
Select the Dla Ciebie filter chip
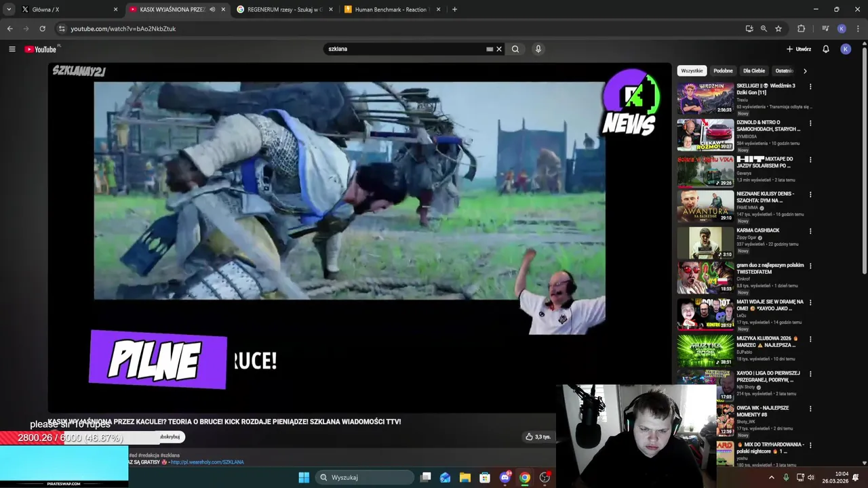tap(754, 70)
